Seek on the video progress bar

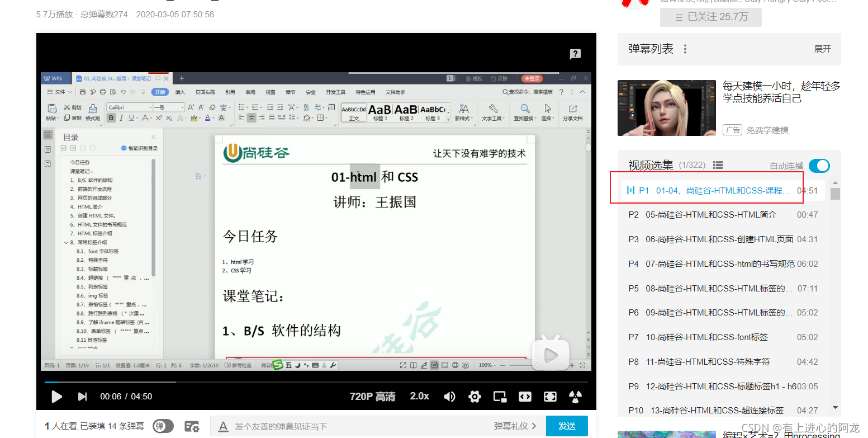tap(316, 382)
